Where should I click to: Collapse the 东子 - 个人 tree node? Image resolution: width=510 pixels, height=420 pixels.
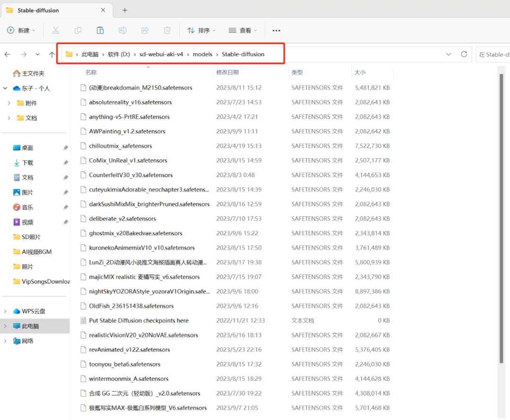point(5,88)
